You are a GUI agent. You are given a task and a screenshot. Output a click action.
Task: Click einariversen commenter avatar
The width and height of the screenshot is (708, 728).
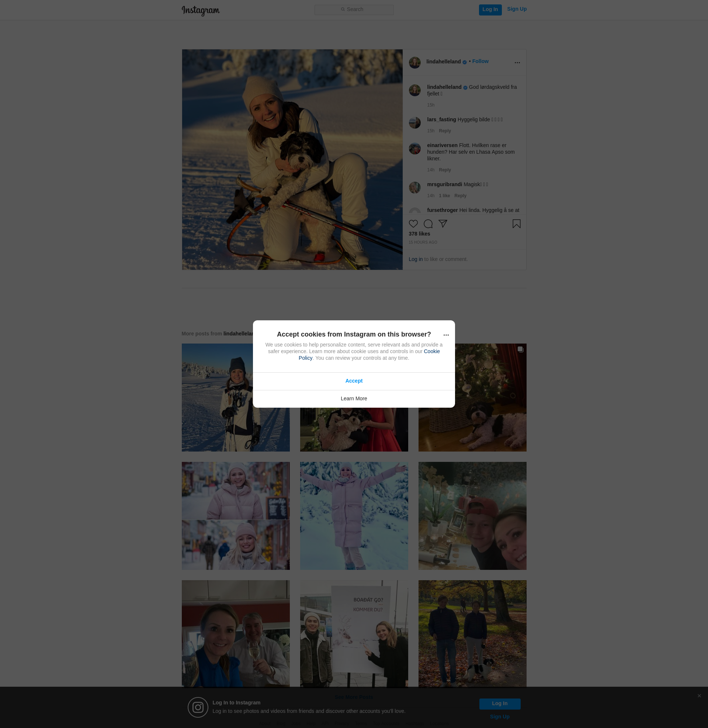pos(414,149)
